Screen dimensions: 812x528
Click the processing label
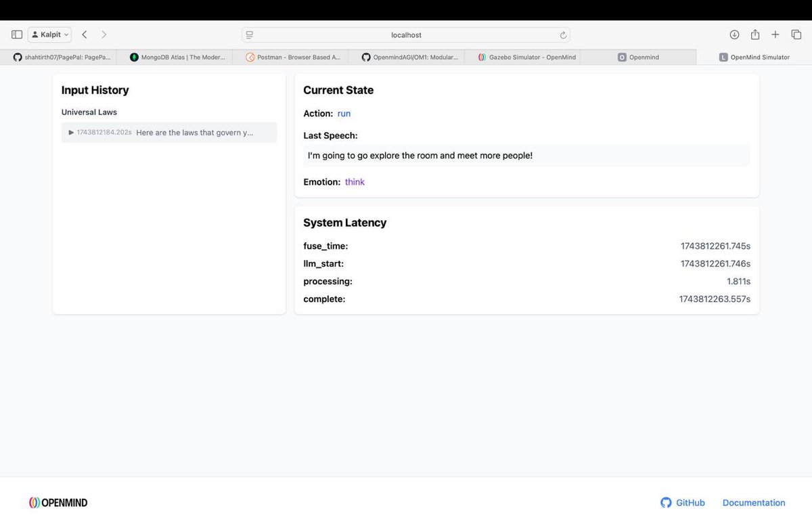(x=328, y=282)
